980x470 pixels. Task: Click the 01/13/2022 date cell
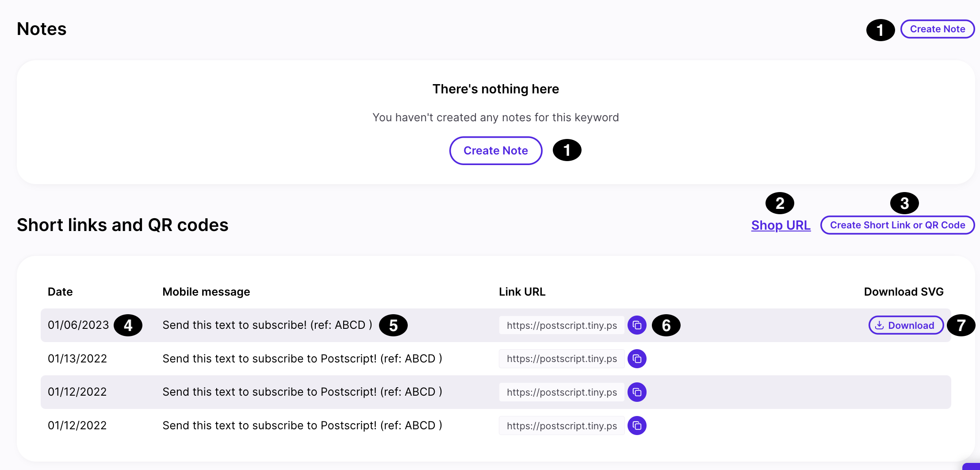(x=77, y=358)
